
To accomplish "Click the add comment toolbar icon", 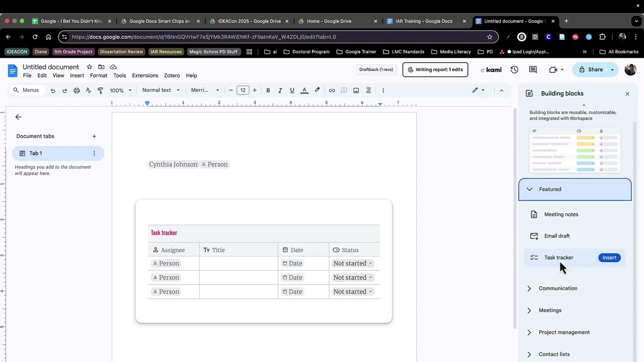I will pyautogui.click(x=344, y=90).
